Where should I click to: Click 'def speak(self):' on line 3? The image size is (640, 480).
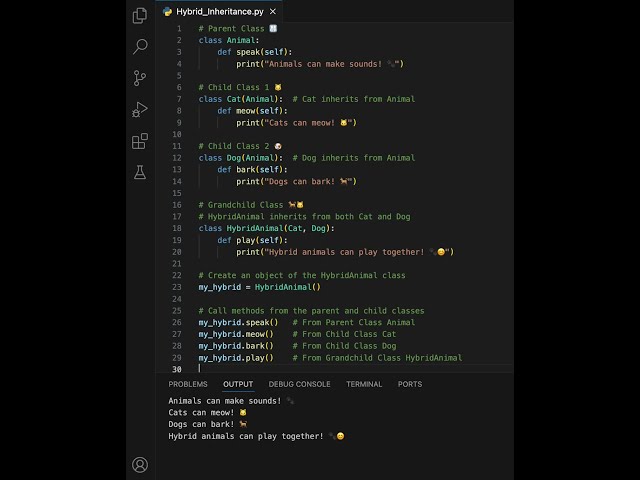(x=255, y=52)
